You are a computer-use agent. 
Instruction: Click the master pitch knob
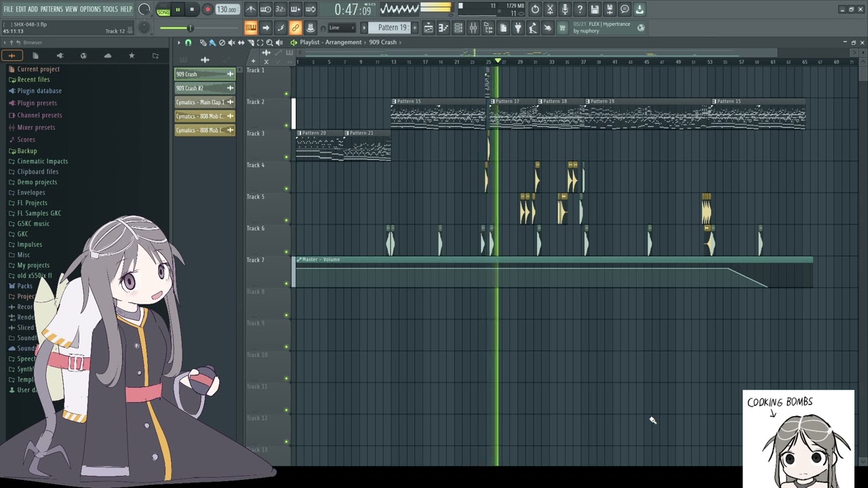pos(144,27)
